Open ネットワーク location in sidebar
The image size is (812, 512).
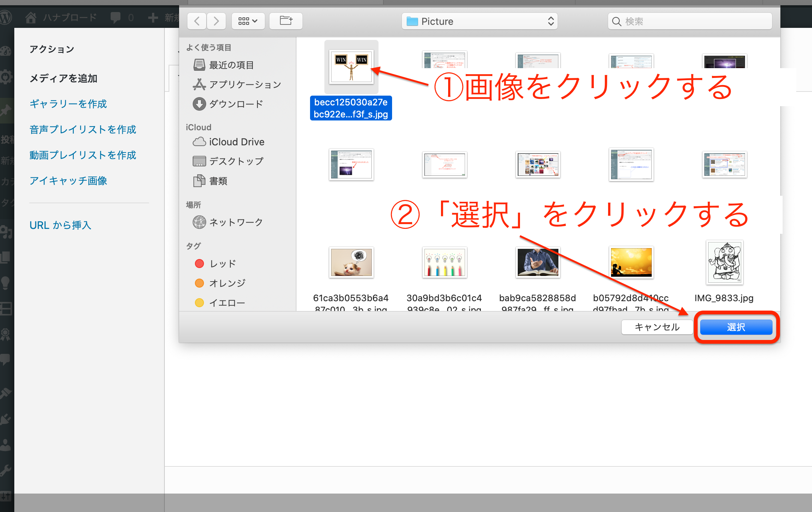click(x=236, y=222)
